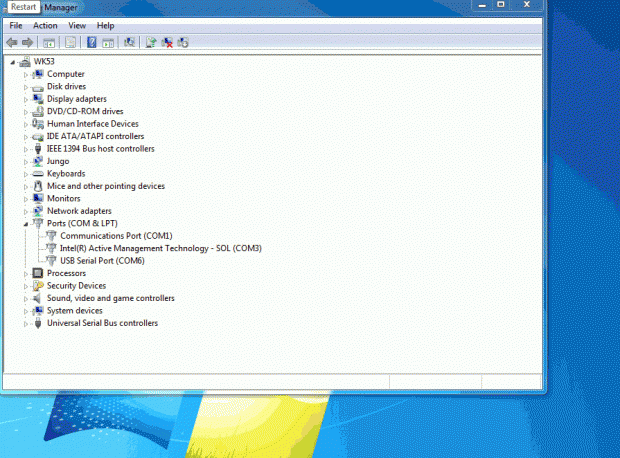Open the File menu
This screenshot has width=620, height=458.
[x=16, y=26]
